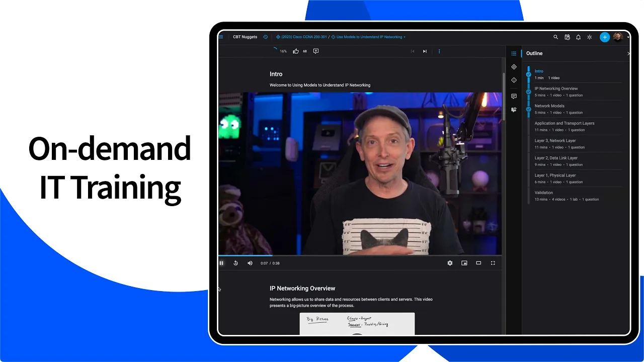Viewport: 644px width, 362px height.
Task: Enter fullscreen video mode
Action: click(493, 263)
